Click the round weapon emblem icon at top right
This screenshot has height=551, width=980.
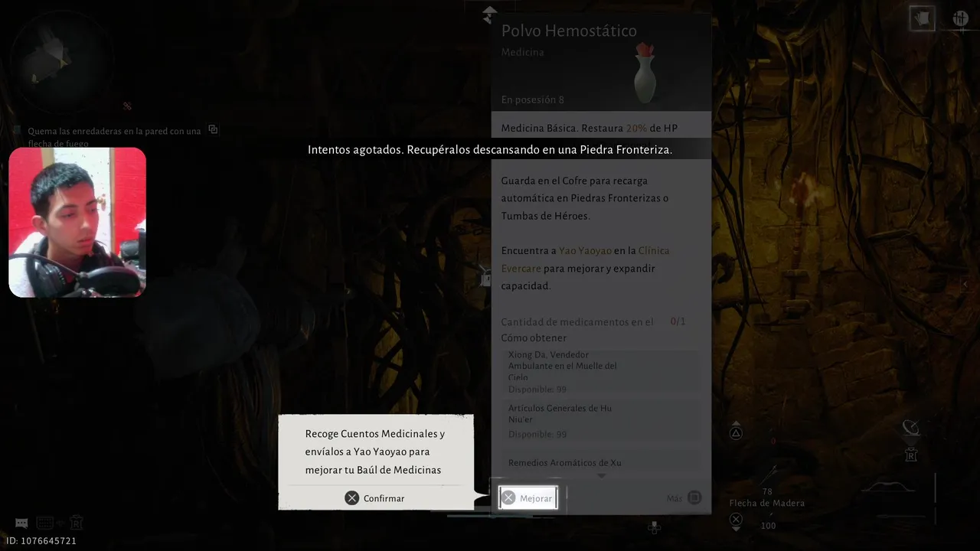coord(960,18)
